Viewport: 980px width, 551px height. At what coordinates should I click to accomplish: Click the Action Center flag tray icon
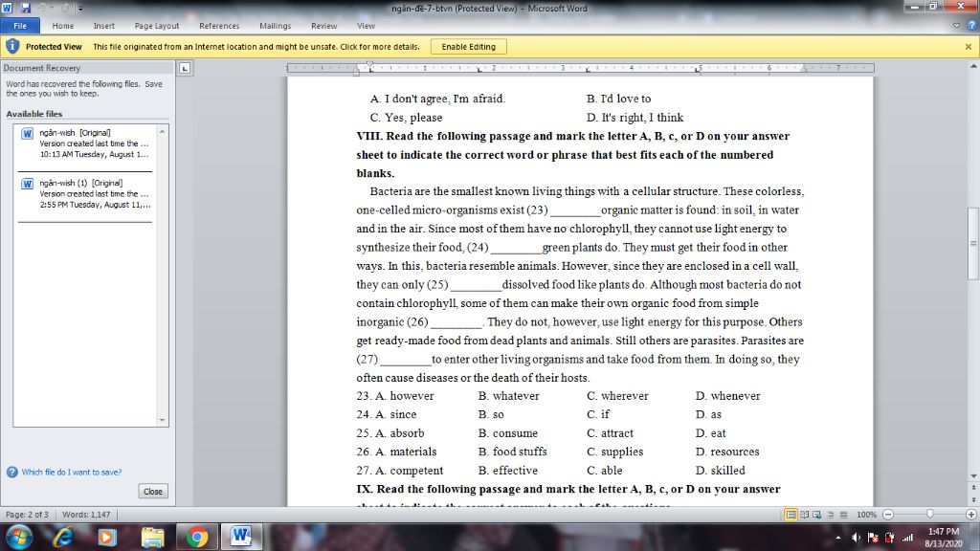pos(873,538)
